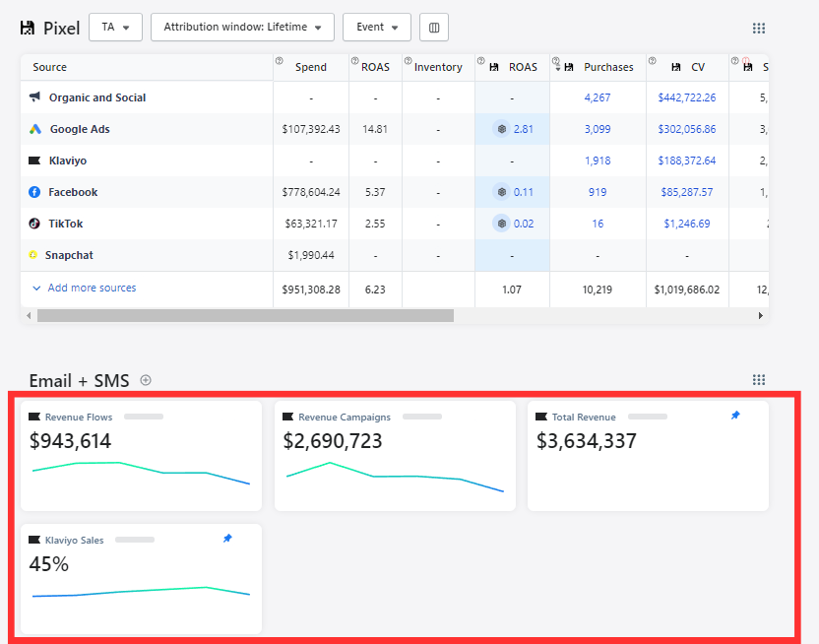Click cube icon beside Facebook ROAS
The height and width of the screenshot is (644, 819).
(501, 192)
